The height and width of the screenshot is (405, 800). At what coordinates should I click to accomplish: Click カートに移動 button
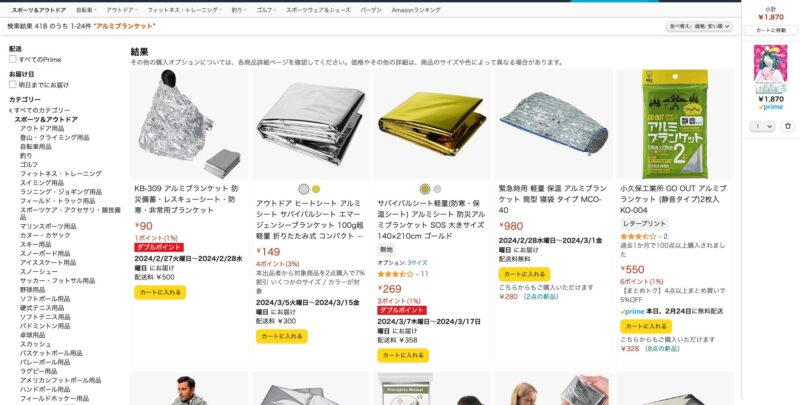click(x=770, y=31)
